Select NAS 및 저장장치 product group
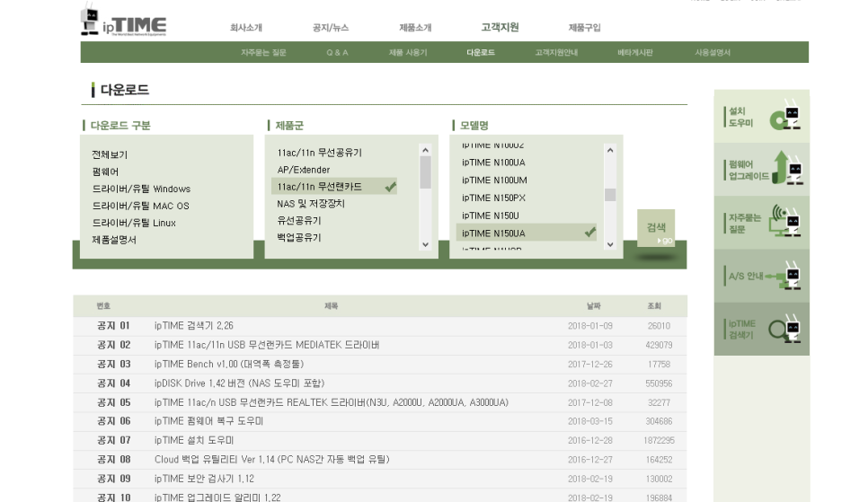The height and width of the screenshot is (502, 868). [x=311, y=204]
